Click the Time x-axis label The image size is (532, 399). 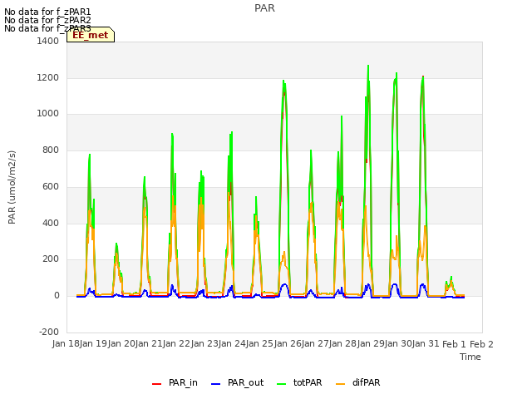point(470,357)
